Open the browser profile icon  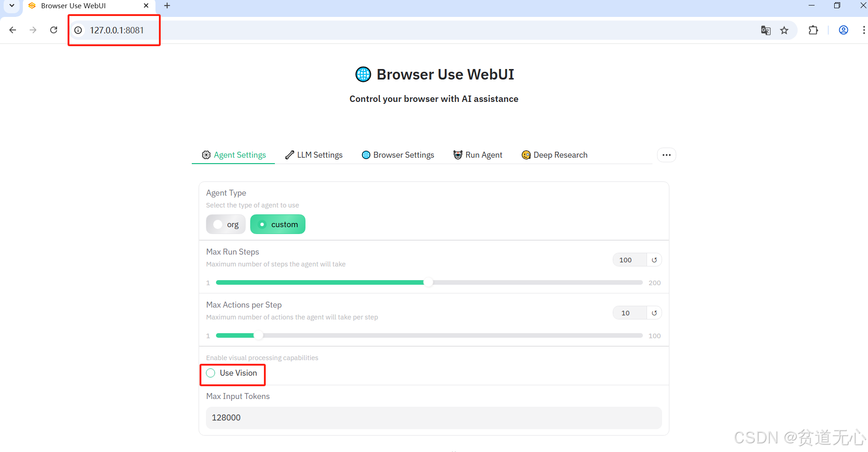(x=843, y=30)
